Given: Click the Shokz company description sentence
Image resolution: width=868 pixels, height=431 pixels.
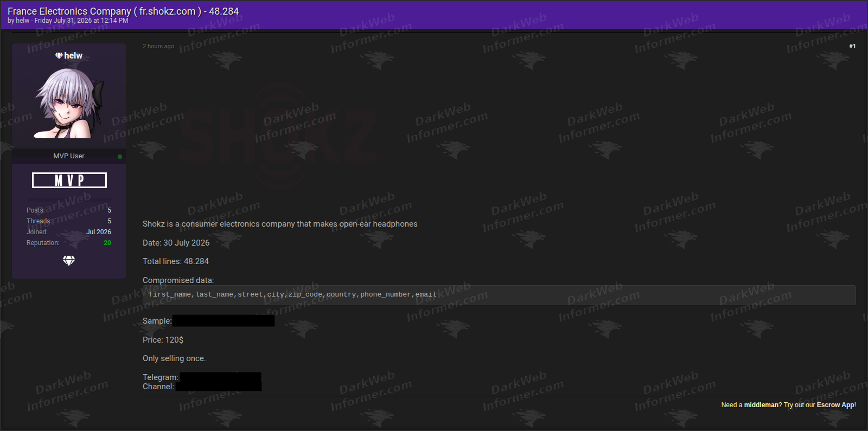Looking at the screenshot, I should (280, 224).
